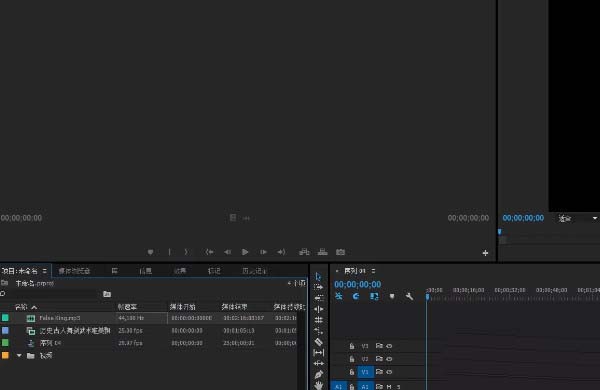600x390 pixels.
Task: Export frame with camera icon
Action: (x=340, y=252)
